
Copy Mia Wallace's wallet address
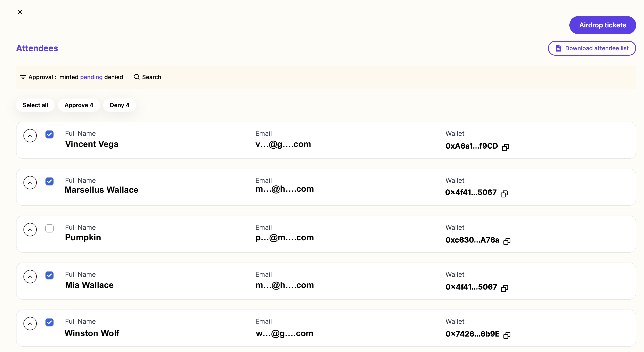tap(504, 288)
